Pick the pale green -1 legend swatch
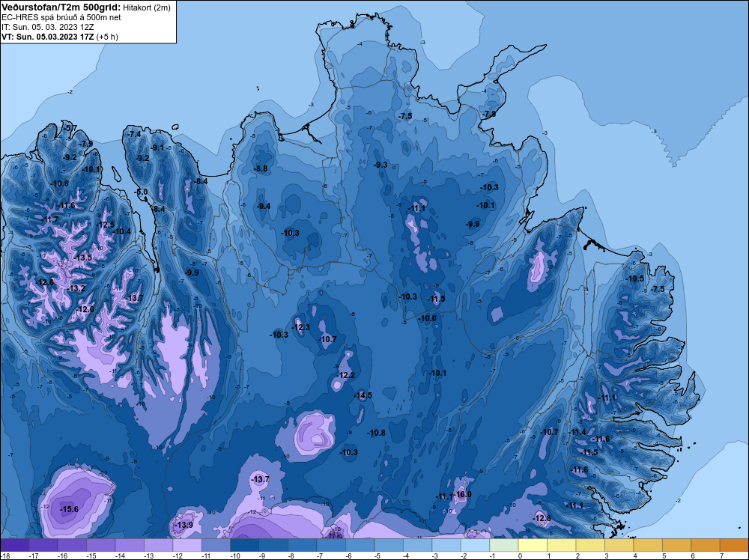749x560 pixels. 504,545
